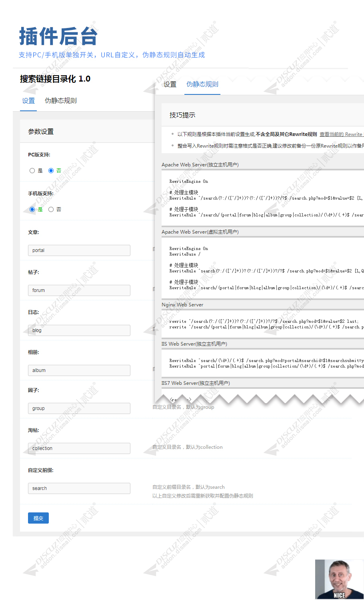Viewport: 364px width, 600px height.
Task: Click the 自定义目录名，默认为group hint
Action: coord(183,407)
